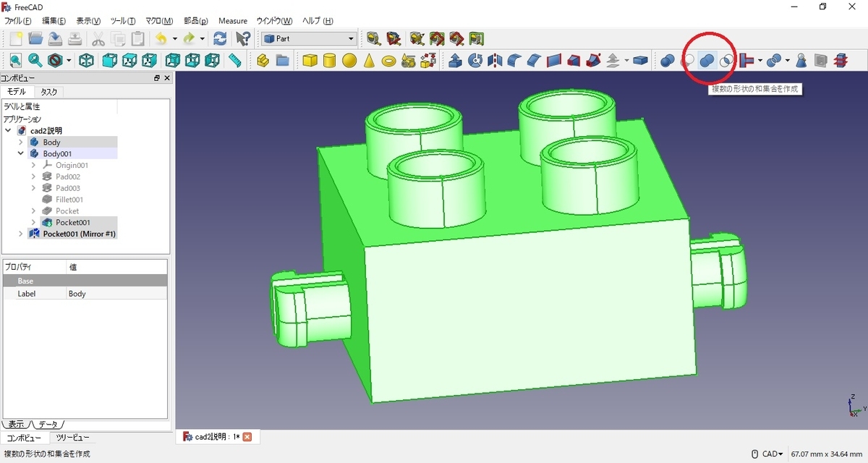Click the Fillet edges tool icon
Viewport: 868px width, 463px height.
click(x=514, y=61)
